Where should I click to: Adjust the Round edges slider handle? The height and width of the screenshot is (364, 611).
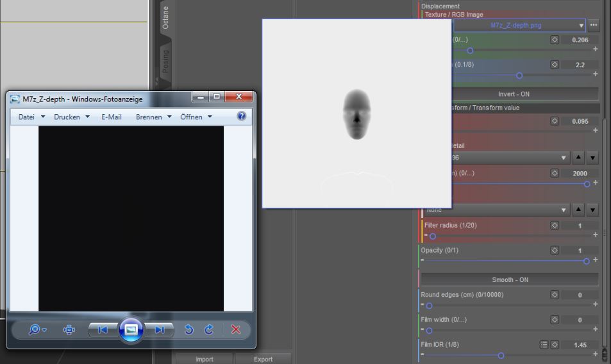click(x=429, y=306)
